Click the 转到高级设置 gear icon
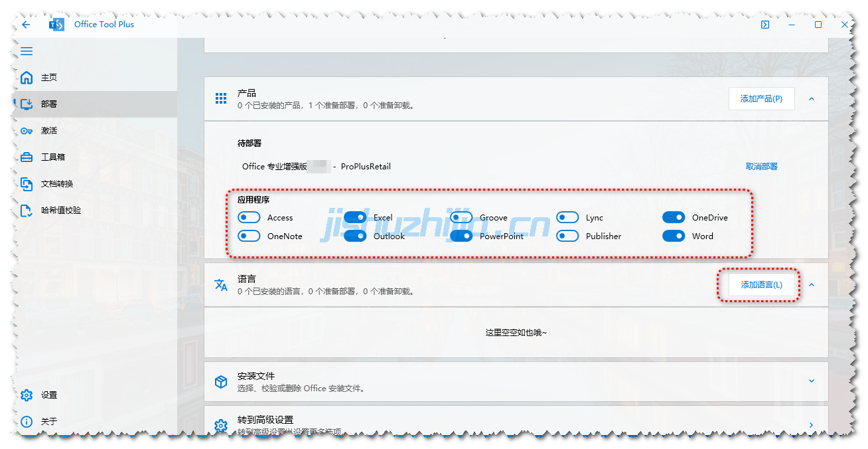This screenshot has height=449, width=868. click(221, 425)
